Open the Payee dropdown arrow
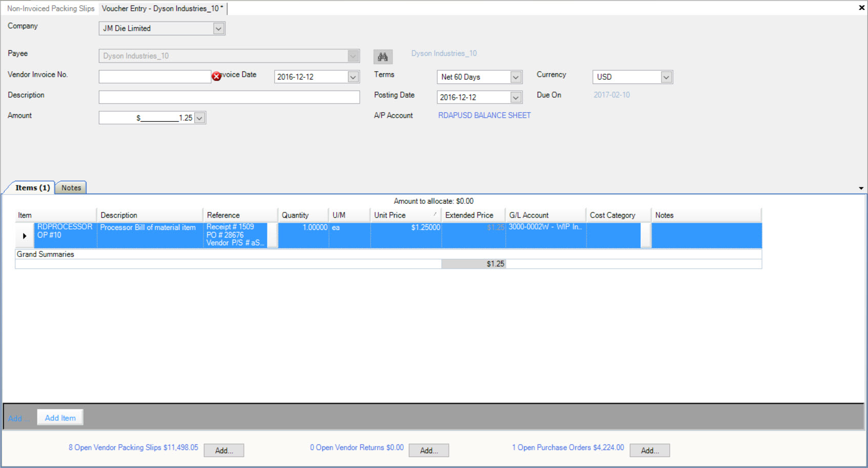868x468 pixels. click(x=353, y=56)
